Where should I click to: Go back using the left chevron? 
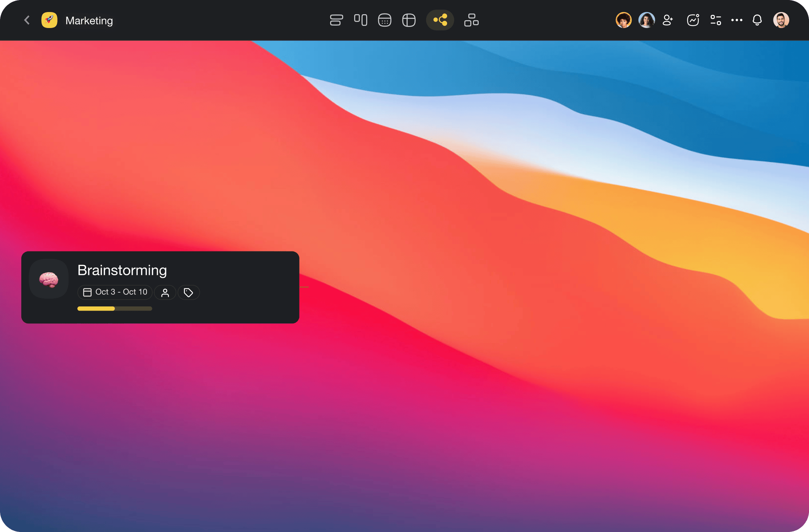coord(27,20)
